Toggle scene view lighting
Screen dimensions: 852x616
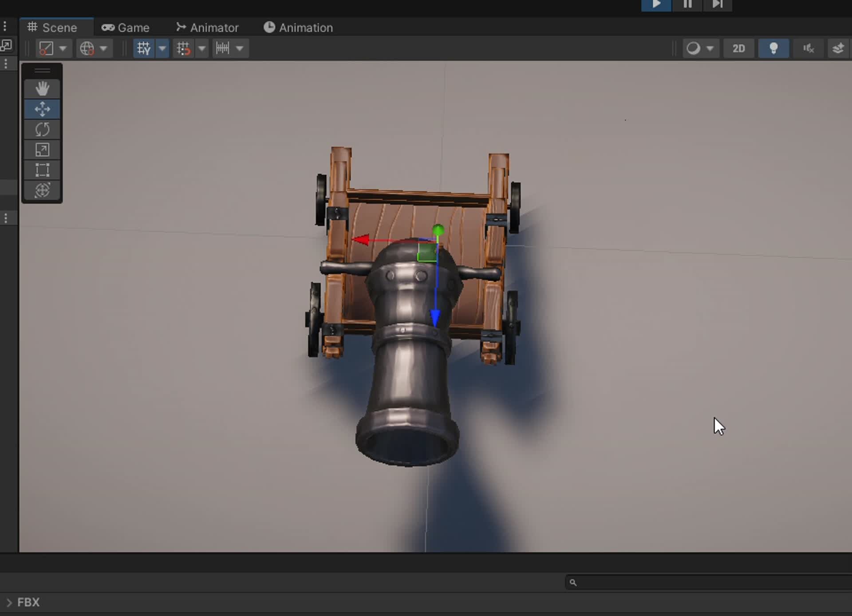point(774,48)
